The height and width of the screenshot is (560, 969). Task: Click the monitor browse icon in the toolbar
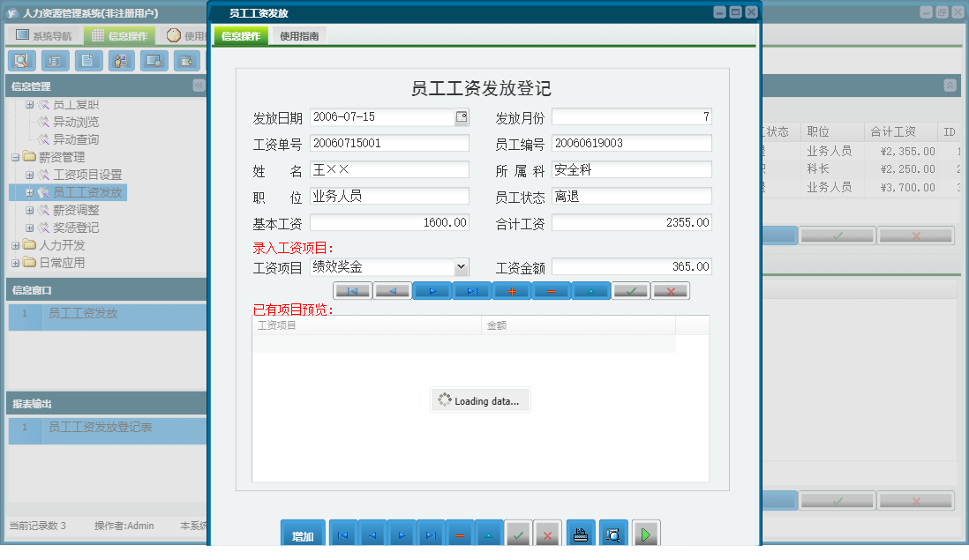click(154, 61)
